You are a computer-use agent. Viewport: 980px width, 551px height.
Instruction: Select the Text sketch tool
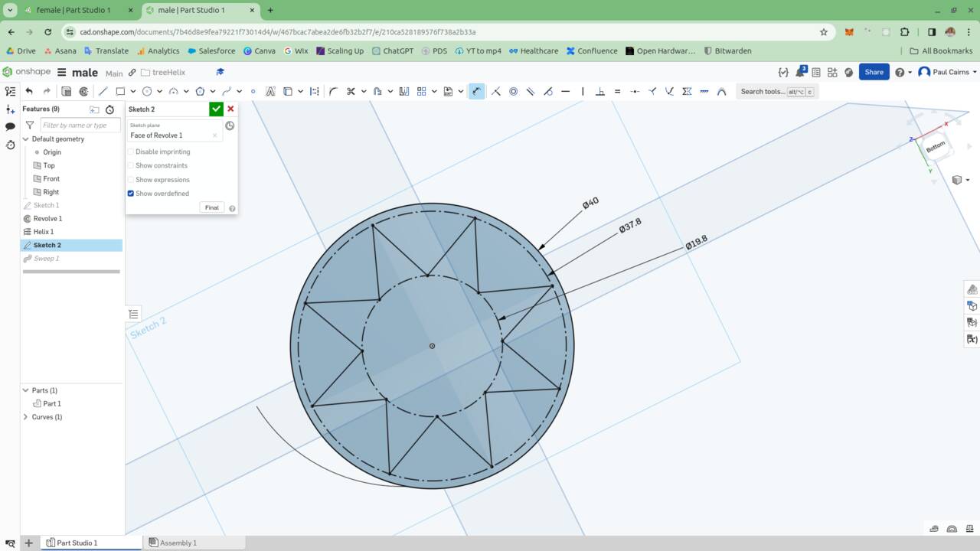coord(270,91)
